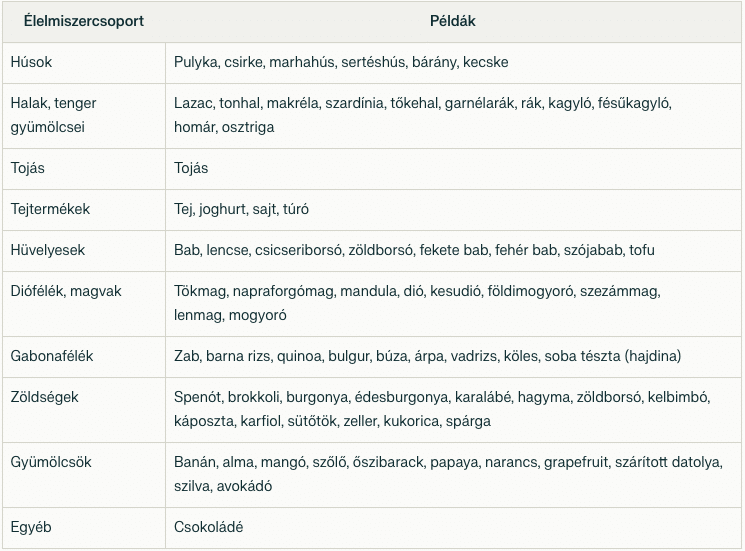Select the Tej, joghurt, sajt, túró text

[241, 209]
